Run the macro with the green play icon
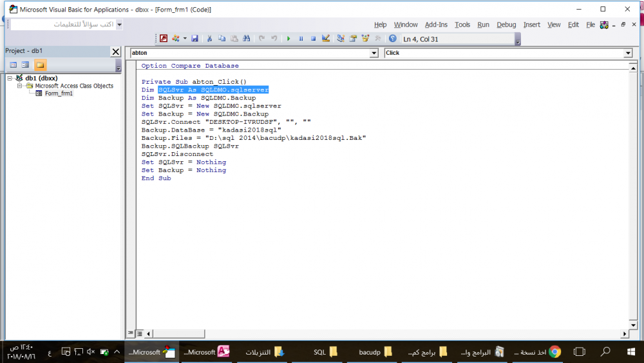 click(289, 39)
